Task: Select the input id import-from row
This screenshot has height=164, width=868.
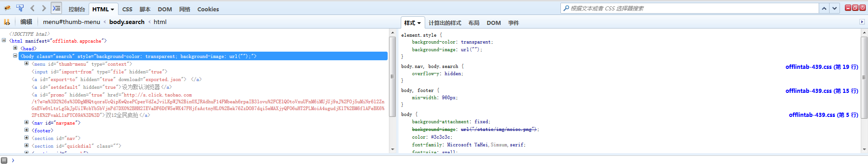Action: [x=100, y=72]
